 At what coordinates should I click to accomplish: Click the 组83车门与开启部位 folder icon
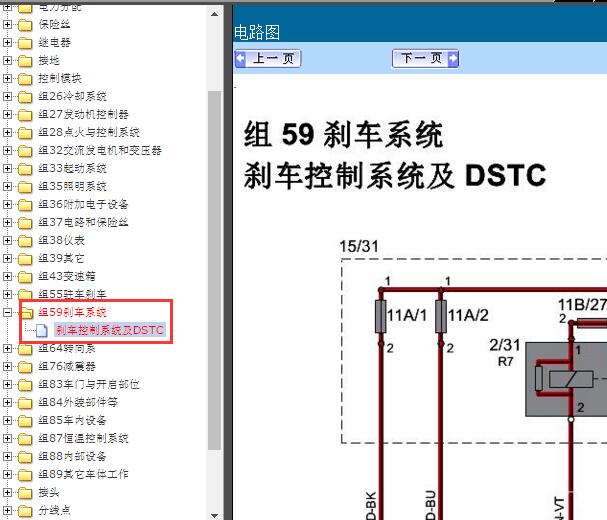coord(25,385)
